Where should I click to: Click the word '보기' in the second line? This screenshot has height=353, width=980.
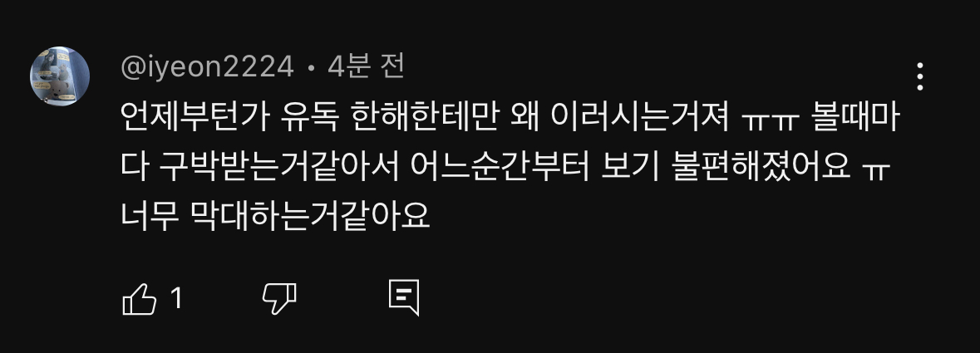coord(629,167)
